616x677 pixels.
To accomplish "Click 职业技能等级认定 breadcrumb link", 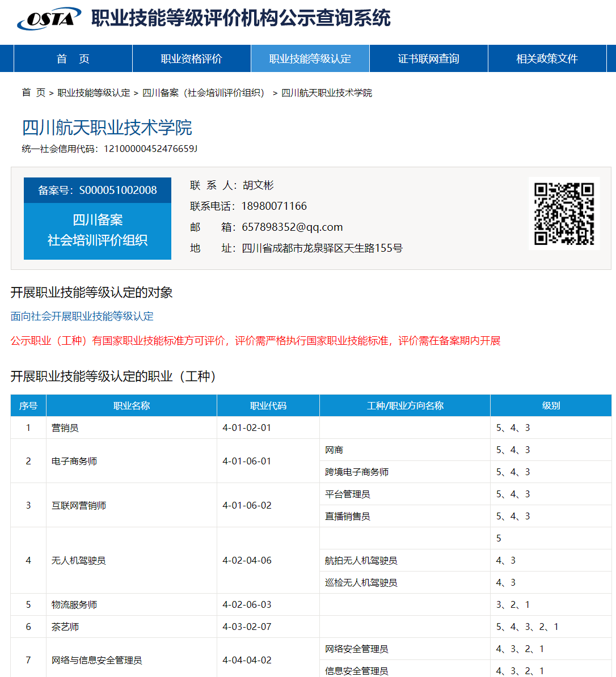I will [94, 93].
